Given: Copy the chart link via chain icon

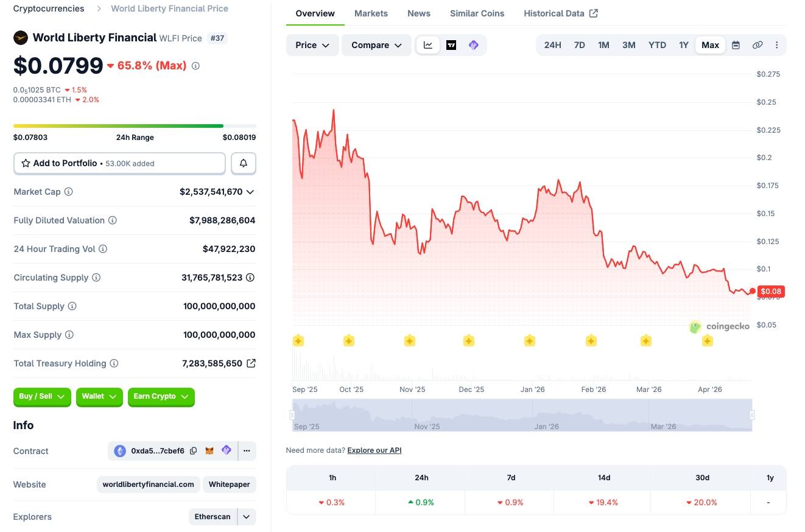Looking at the screenshot, I should pos(758,44).
